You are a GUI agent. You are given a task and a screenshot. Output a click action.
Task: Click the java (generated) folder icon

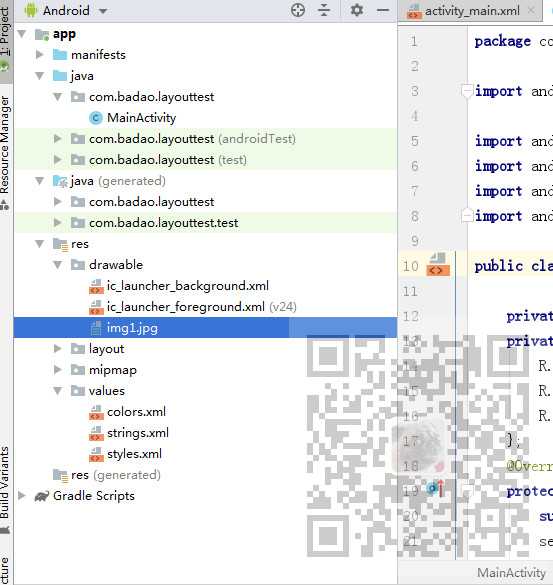coord(60,181)
